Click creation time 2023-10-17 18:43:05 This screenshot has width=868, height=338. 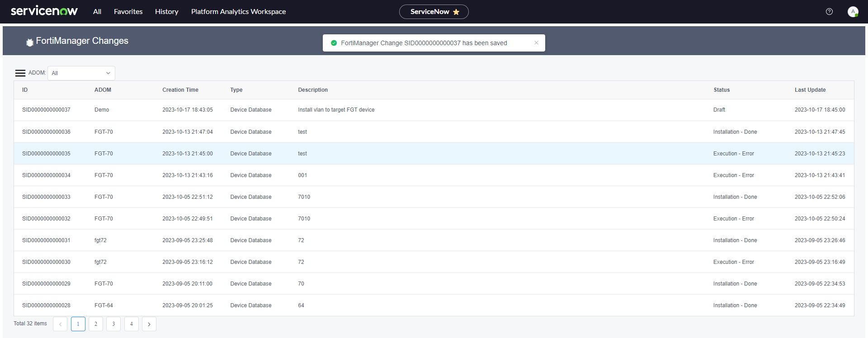[188, 110]
